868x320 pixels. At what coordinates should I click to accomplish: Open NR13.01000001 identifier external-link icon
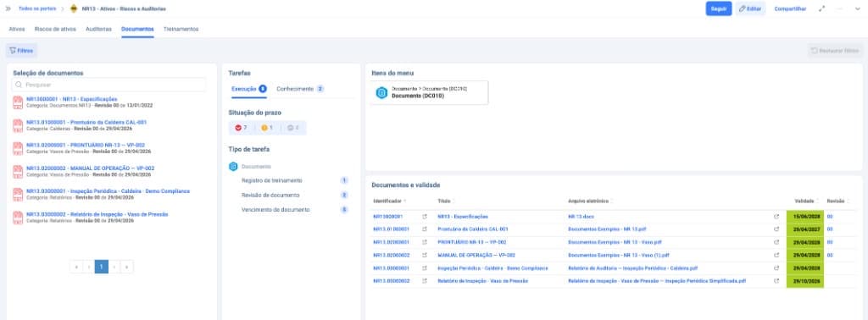coord(425,229)
